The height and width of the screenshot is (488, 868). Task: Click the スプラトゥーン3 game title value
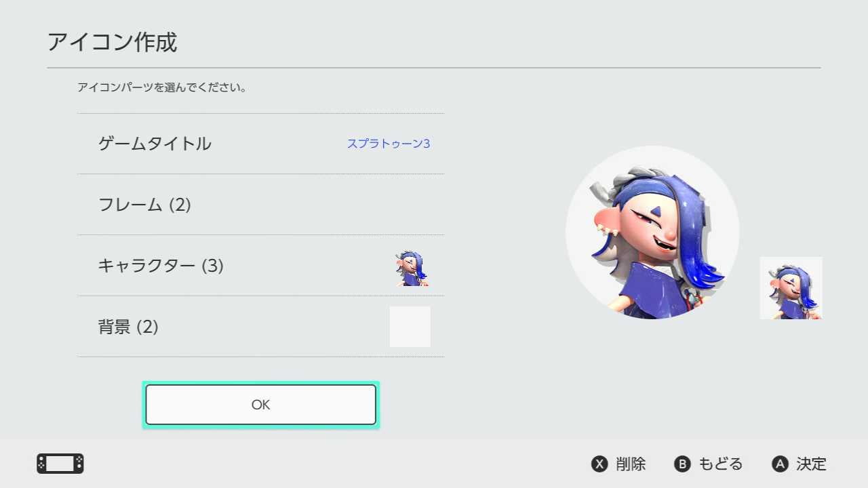(x=389, y=144)
